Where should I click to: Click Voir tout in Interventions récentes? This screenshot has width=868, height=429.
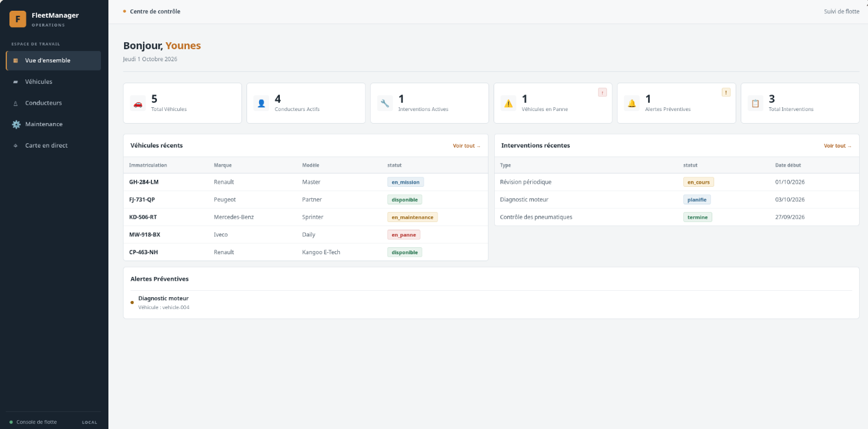(838, 146)
